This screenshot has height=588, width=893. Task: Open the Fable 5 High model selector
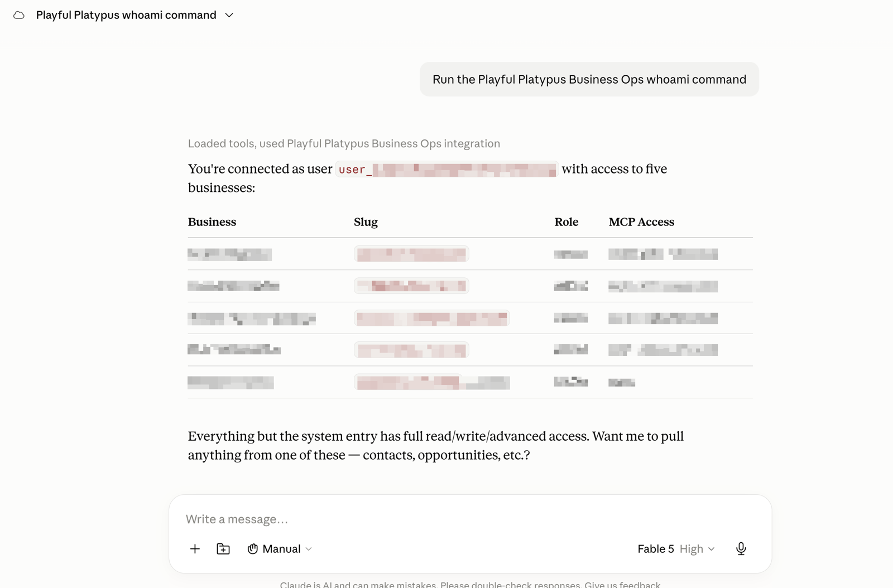(x=676, y=549)
